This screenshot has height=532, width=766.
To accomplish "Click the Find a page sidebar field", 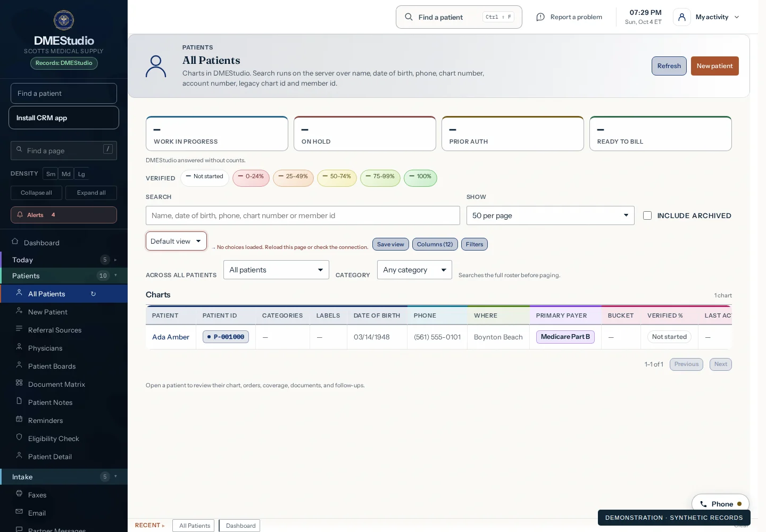I will [x=64, y=151].
